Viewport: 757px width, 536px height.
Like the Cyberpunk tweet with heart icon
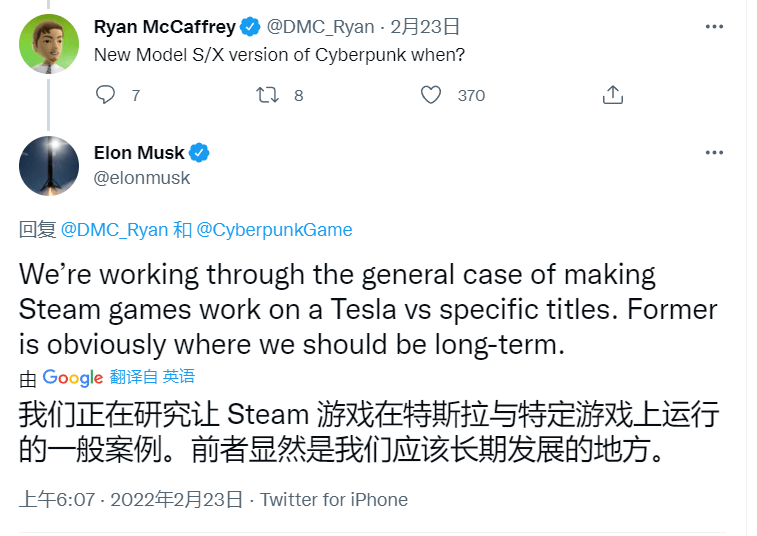coord(431,95)
